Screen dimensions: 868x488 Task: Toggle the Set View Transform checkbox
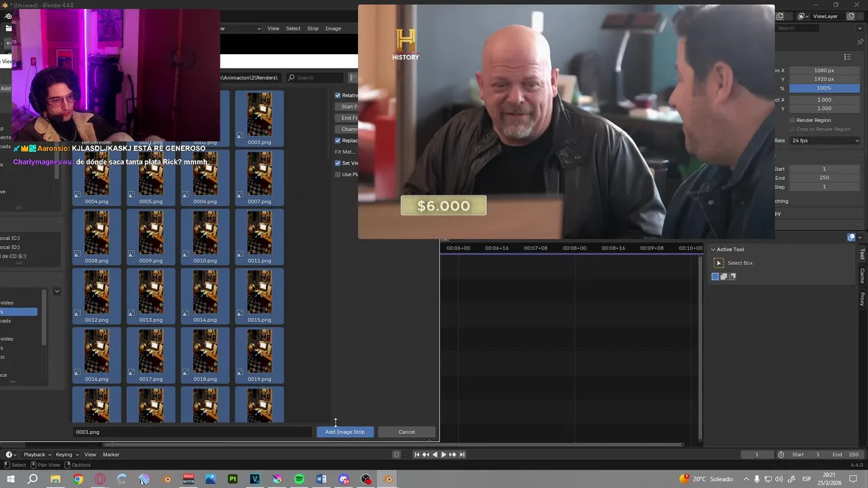(x=338, y=163)
